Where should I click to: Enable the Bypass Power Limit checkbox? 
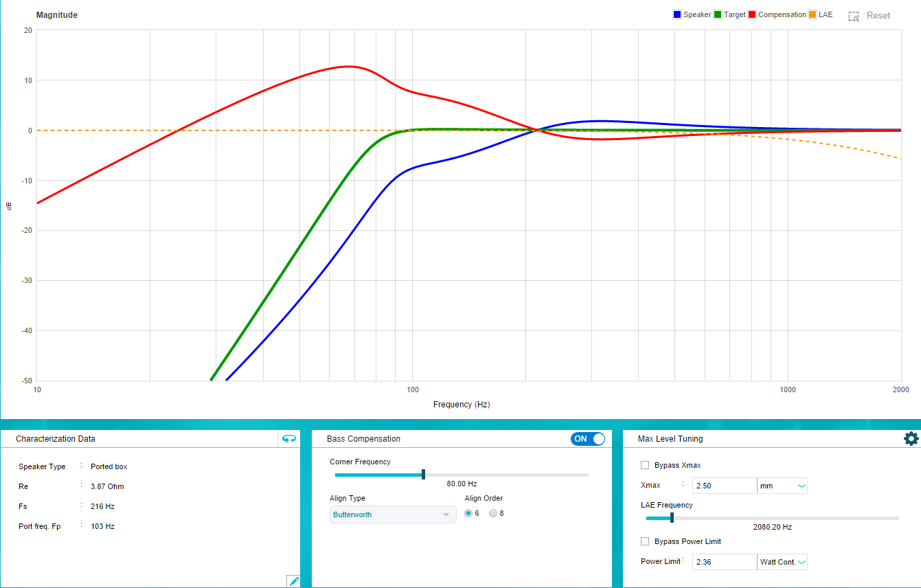(x=644, y=541)
